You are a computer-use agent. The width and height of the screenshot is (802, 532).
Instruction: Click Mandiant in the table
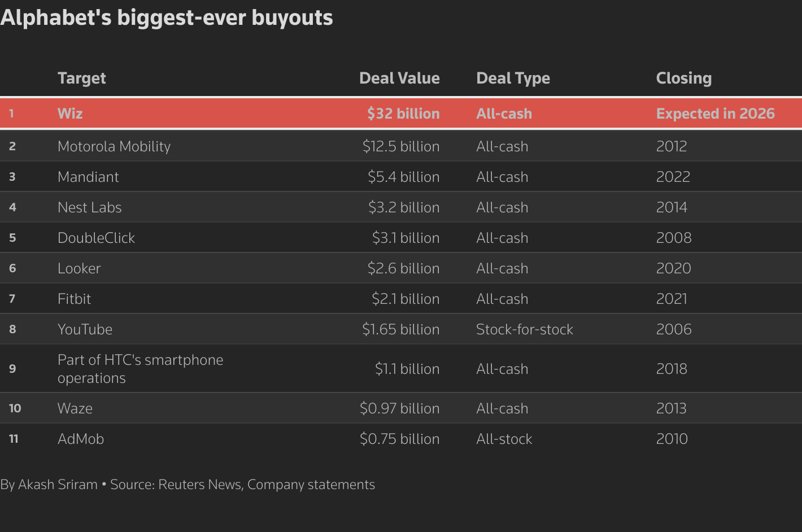(x=88, y=177)
